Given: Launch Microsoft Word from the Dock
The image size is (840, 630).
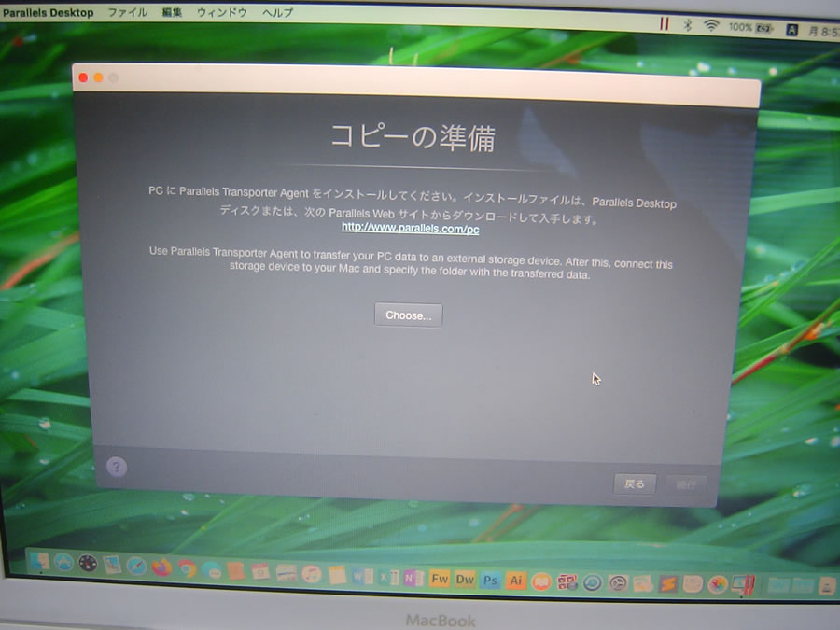Looking at the screenshot, I should 363,576.
